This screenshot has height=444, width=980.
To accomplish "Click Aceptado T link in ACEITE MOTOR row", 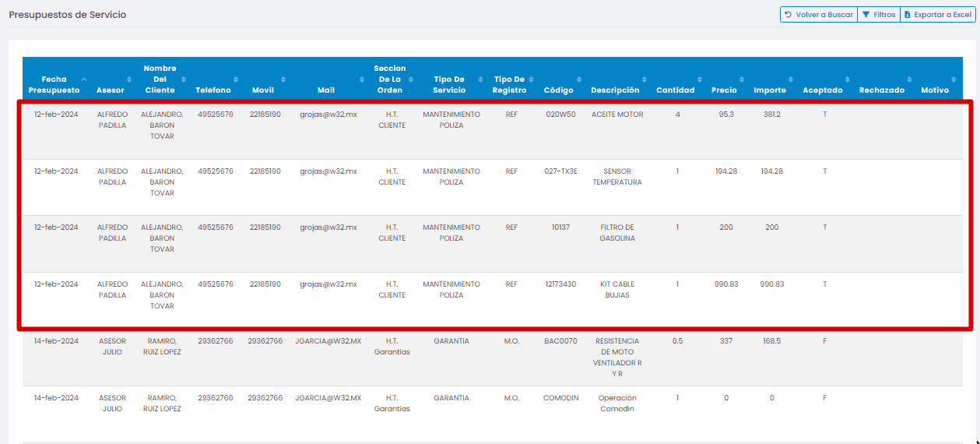I will pos(825,115).
